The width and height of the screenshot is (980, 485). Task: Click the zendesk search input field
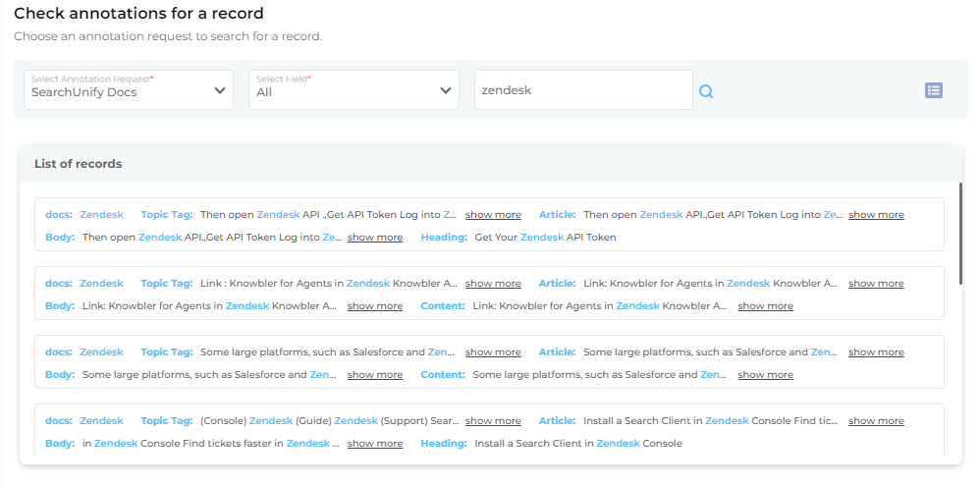[x=583, y=90]
